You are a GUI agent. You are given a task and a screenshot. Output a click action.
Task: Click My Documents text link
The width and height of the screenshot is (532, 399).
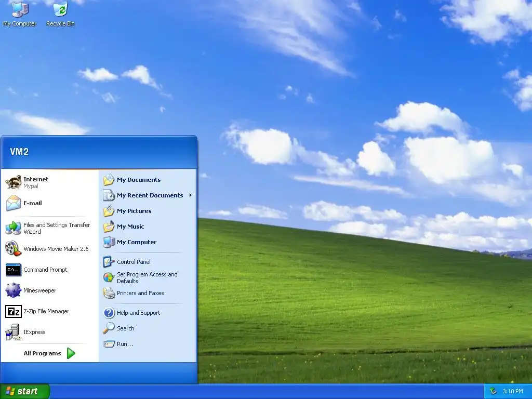pyautogui.click(x=139, y=180)
